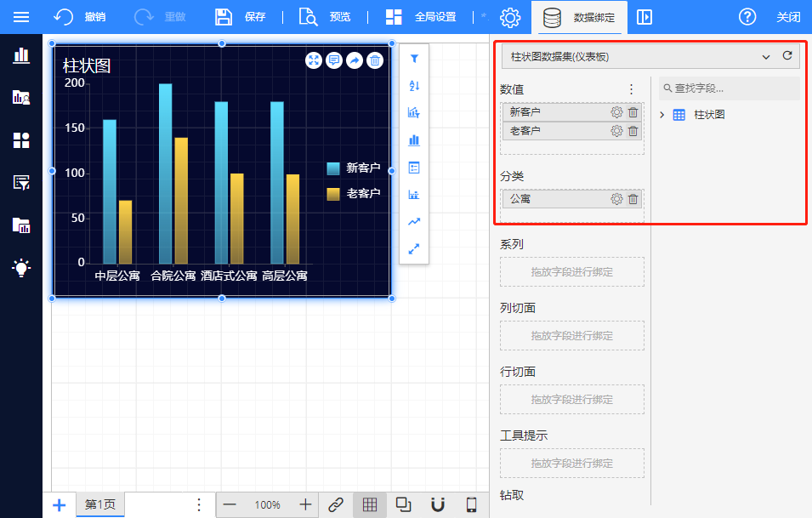Viewport: 812px width, 518px height.
Task: Toggle the magnet snap button
Action: pos(437,504)
